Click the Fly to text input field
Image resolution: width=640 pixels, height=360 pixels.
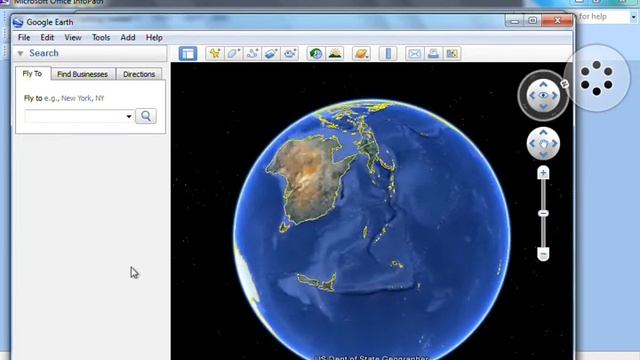coord(75,116)
